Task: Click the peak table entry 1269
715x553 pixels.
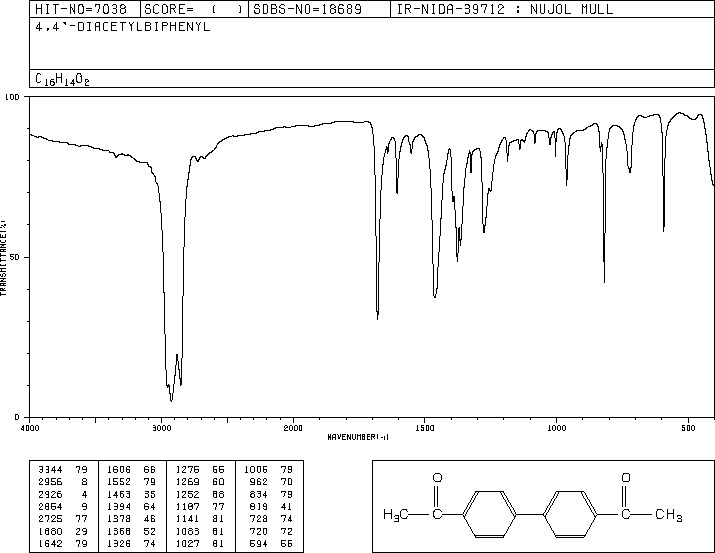Action: pyautogui.click(x=187, y=481)
